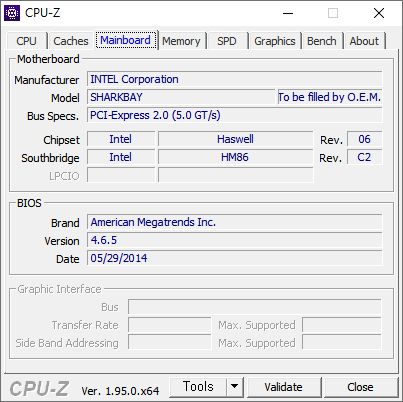This screenshot has width=403, height=402.
Task: Click the Manufacturer label
Action: [47, 80]
